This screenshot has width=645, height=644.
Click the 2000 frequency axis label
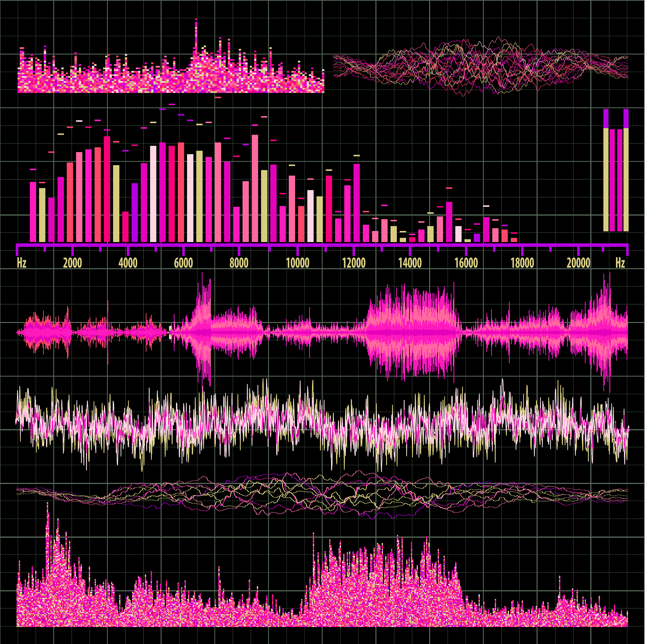(x=72, y=263)
